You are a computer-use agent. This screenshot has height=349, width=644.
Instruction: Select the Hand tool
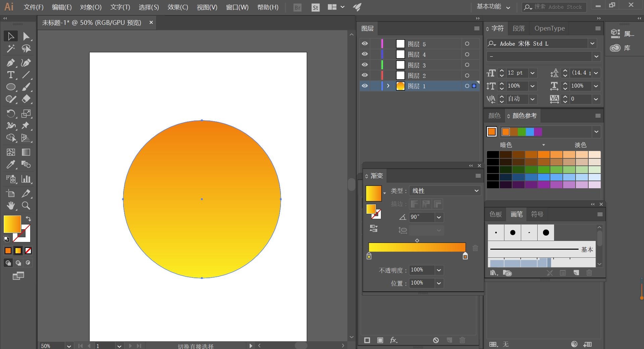pos(11,205)
